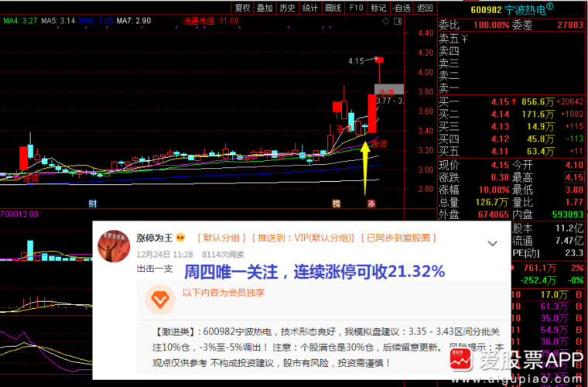
Task: Click the MA7: 2.90 indicator label
Action: pos(134,21)
